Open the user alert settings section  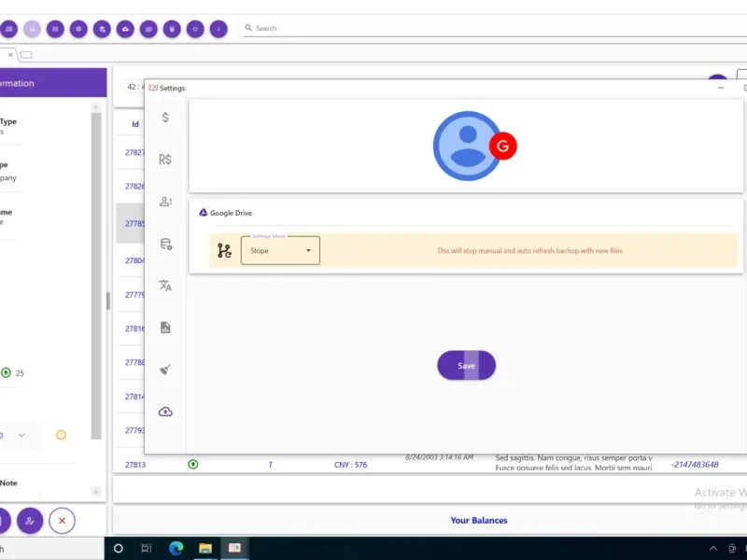click(x=165, y=202)
